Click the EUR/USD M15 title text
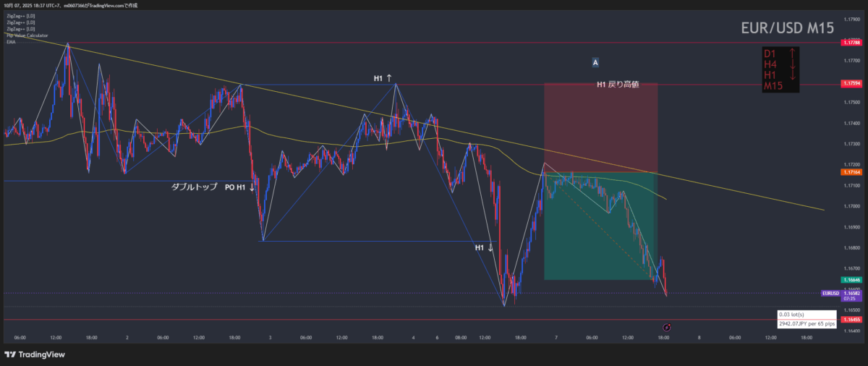This screenshot has width=868, height=366. [787, 28]
